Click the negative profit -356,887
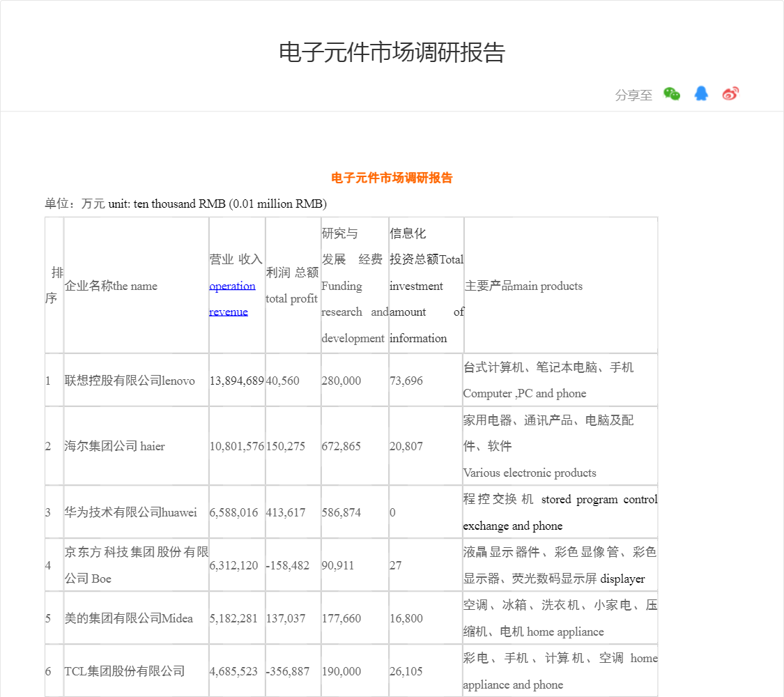Screen dimensions: 784x697 point(288,671)
